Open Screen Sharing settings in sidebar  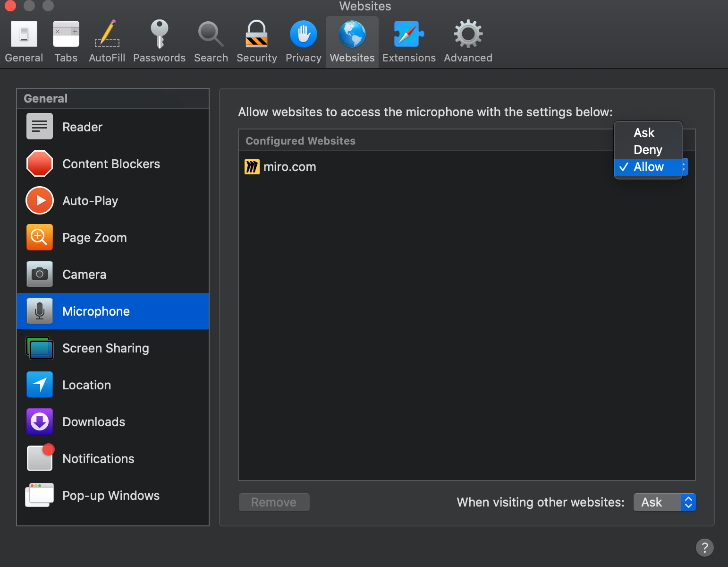click(105, 348)
